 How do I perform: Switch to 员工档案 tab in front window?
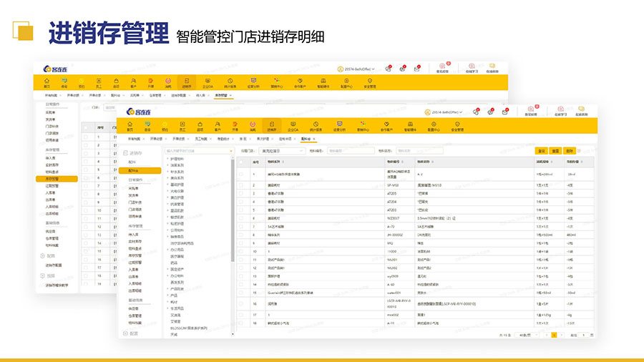pos(201,139)
